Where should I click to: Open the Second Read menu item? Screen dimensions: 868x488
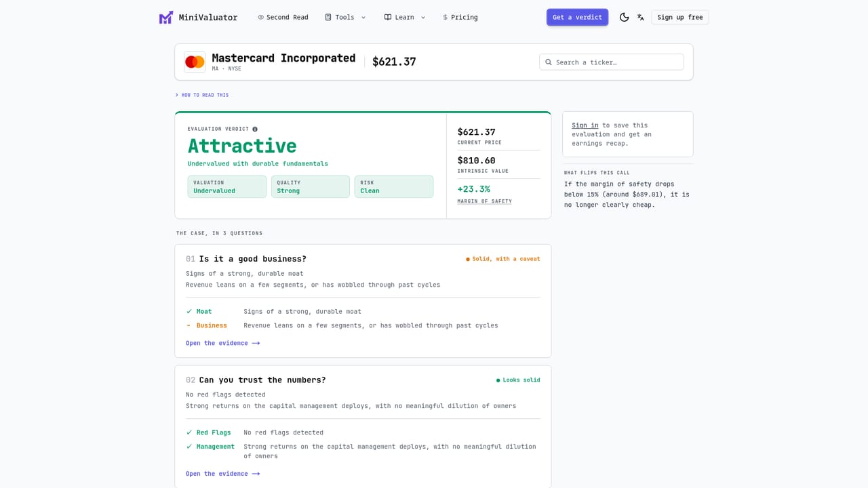(283, 18)
